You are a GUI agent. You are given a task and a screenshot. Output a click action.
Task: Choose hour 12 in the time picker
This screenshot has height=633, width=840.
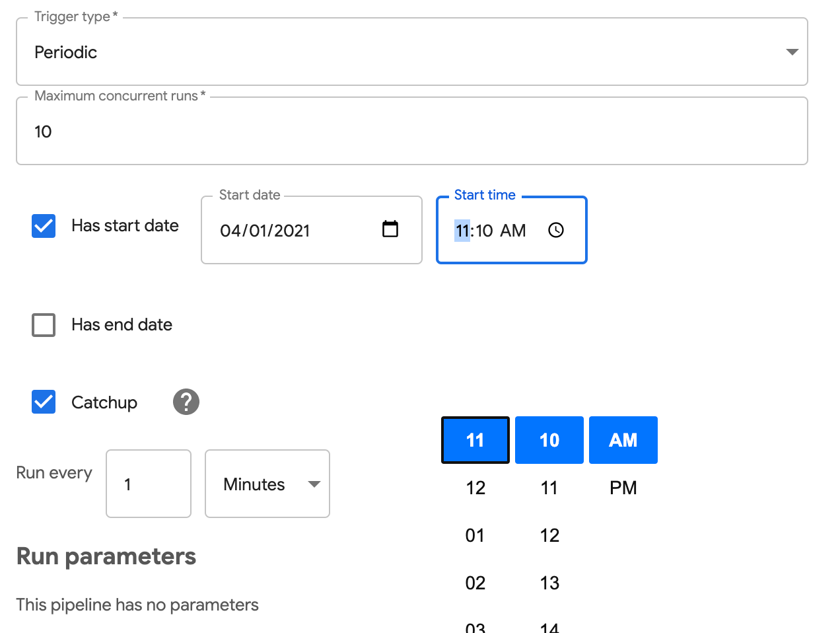(475, 488)
